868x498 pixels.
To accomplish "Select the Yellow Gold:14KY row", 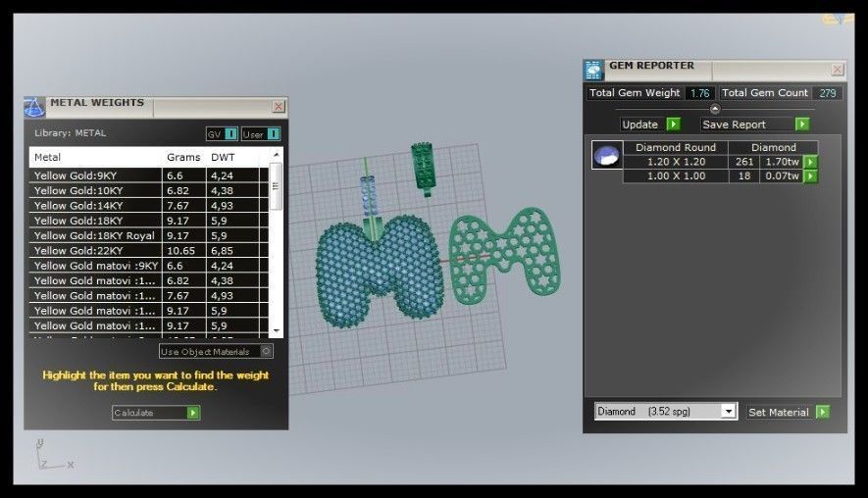I will pos(149,205).
